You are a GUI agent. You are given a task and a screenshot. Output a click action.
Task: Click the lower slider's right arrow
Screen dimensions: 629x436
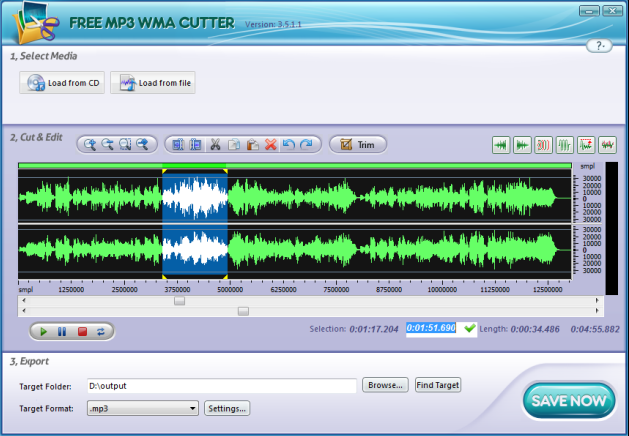click(597, 310)
